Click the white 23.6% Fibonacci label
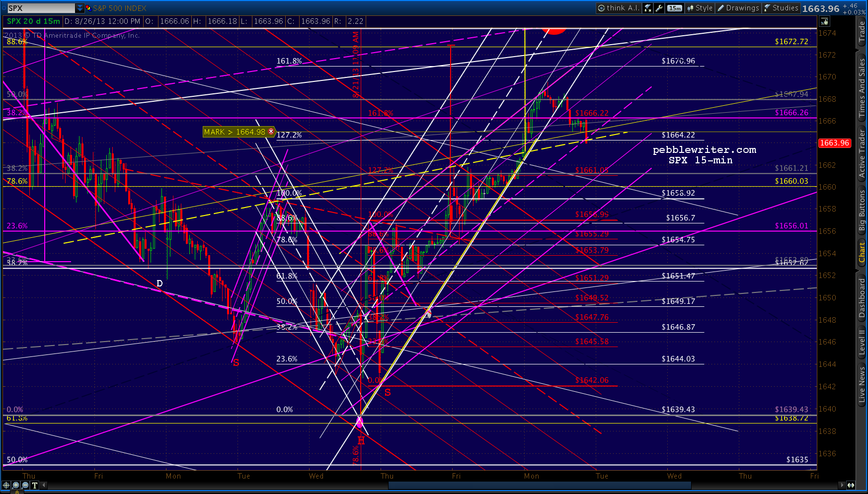 coord(287,359)
